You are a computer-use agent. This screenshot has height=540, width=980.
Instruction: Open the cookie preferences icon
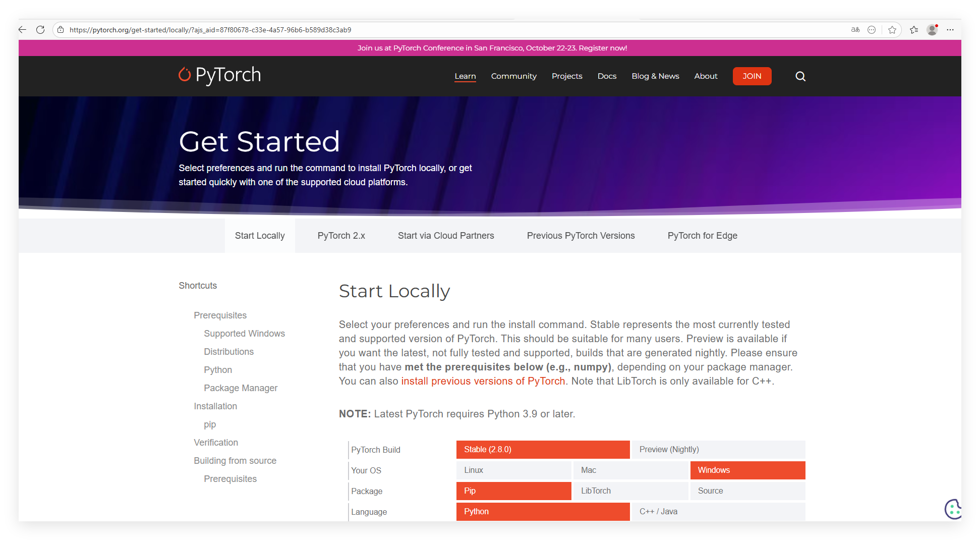(x=953, y=509)
